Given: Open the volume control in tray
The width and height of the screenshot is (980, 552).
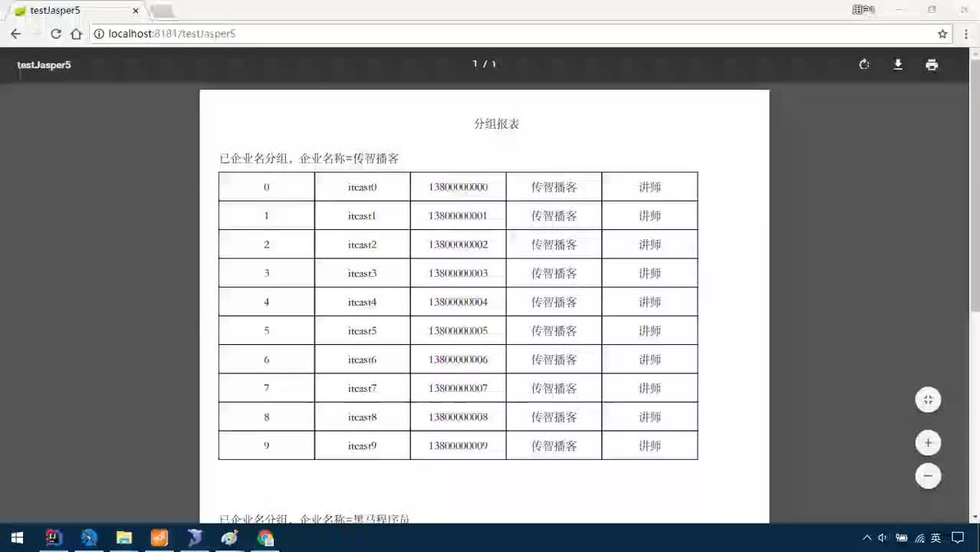Looking at the screenshot, I should [883, 538].
